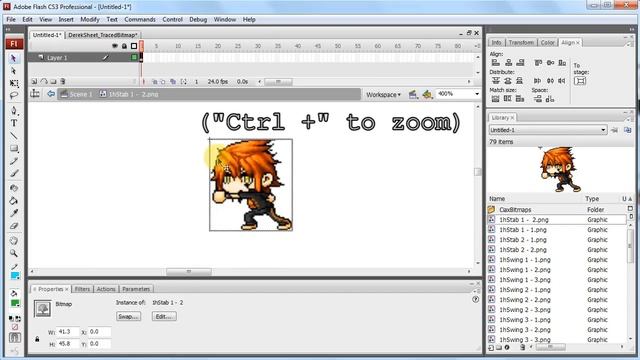
Task: Toggle the Onion Skin button
Action: tap(155, 82)
